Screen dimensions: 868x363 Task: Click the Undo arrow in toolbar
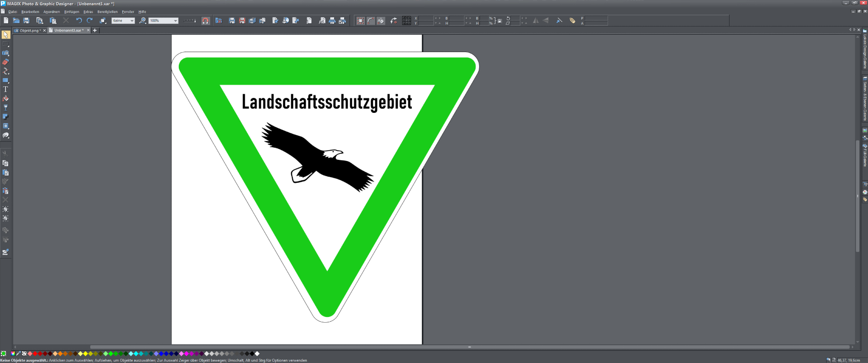79,20
